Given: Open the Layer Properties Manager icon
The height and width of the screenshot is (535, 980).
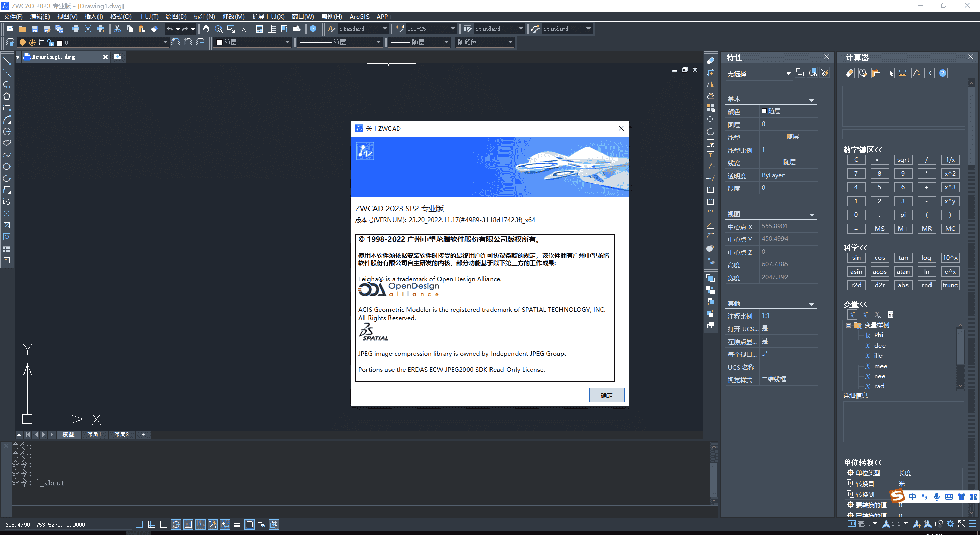Looking at the screenshot, I should click(x=10, y=42).
